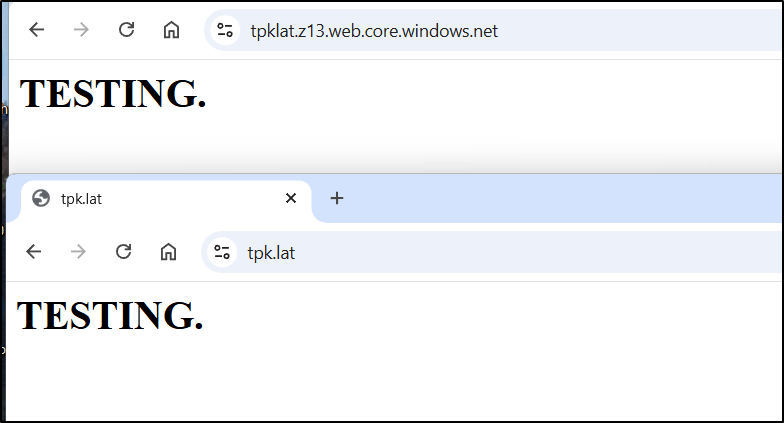
Task: Go back in the tpk.lat window
Action: tap(34, 252)
